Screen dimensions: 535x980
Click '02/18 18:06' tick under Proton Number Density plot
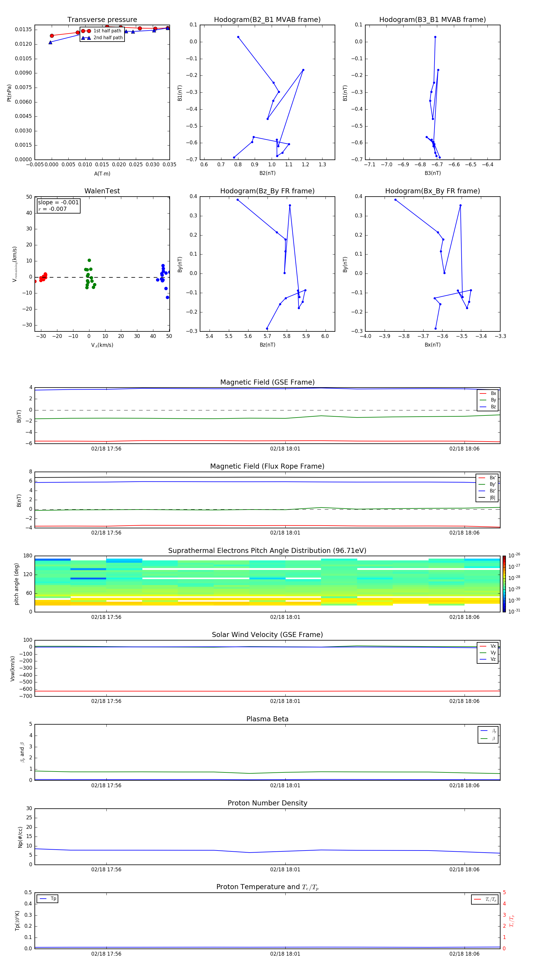465,870
